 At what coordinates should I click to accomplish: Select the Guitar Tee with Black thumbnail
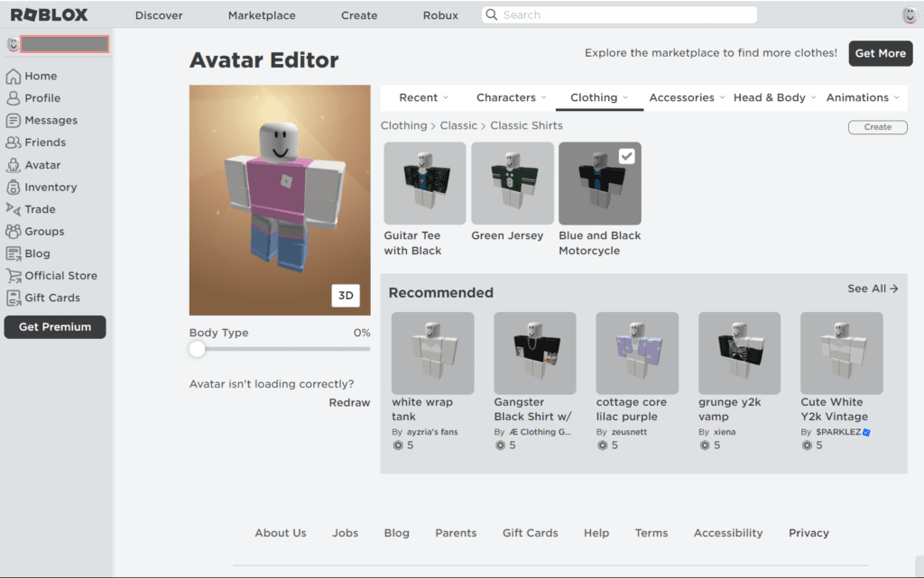pos(425,183)
